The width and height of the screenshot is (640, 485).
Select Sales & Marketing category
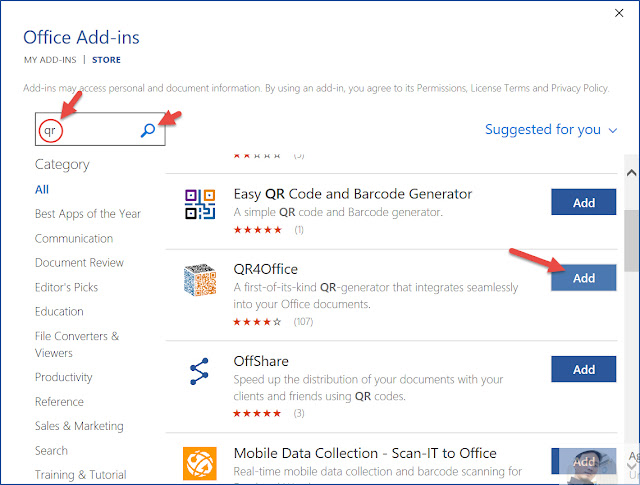pos(79,426)
